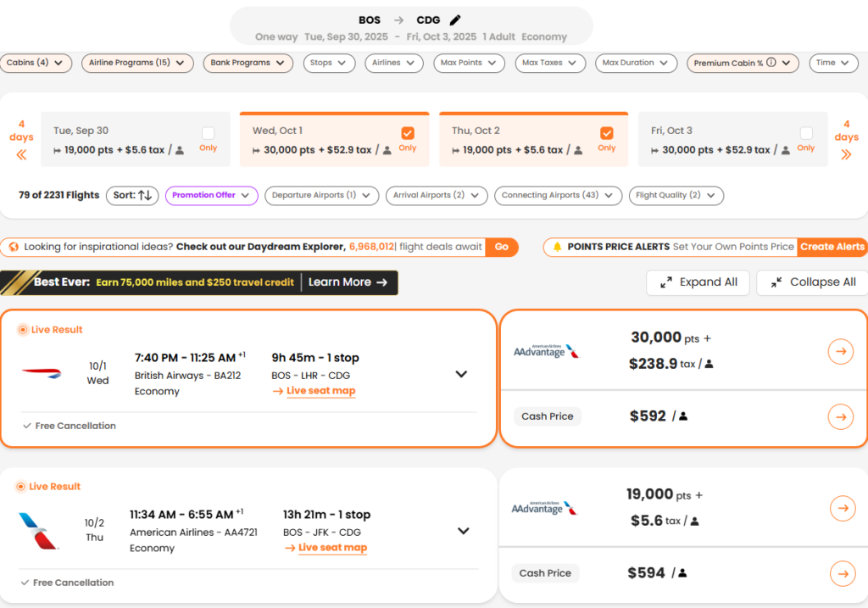868x608 pixels.
Task: Open the 30,000 pts AAdvantage booking arrow
Action: (x=840, y=351)
